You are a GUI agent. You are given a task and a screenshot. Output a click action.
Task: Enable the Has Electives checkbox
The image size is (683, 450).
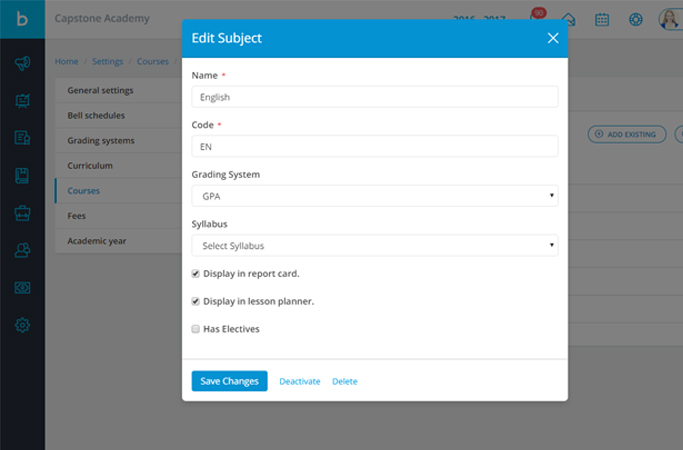pos(196,329)
